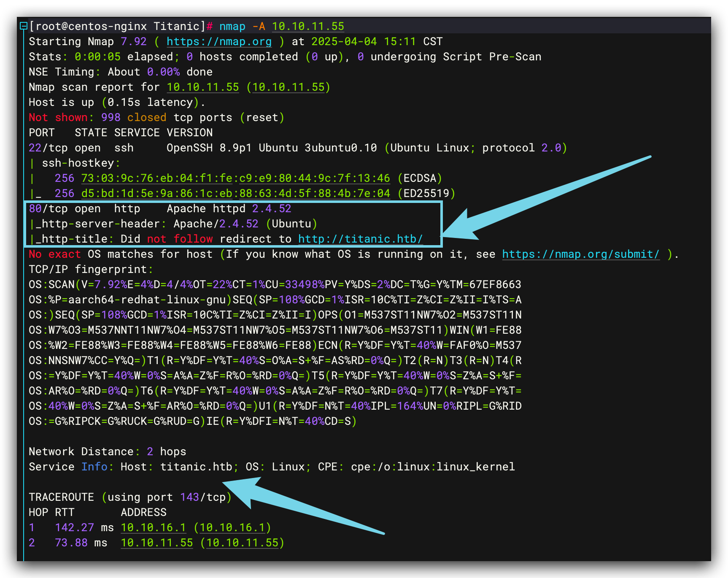Click the 'nmap' command word in prompt
Viewport: 728px width, 578px height.
point(232,27)
